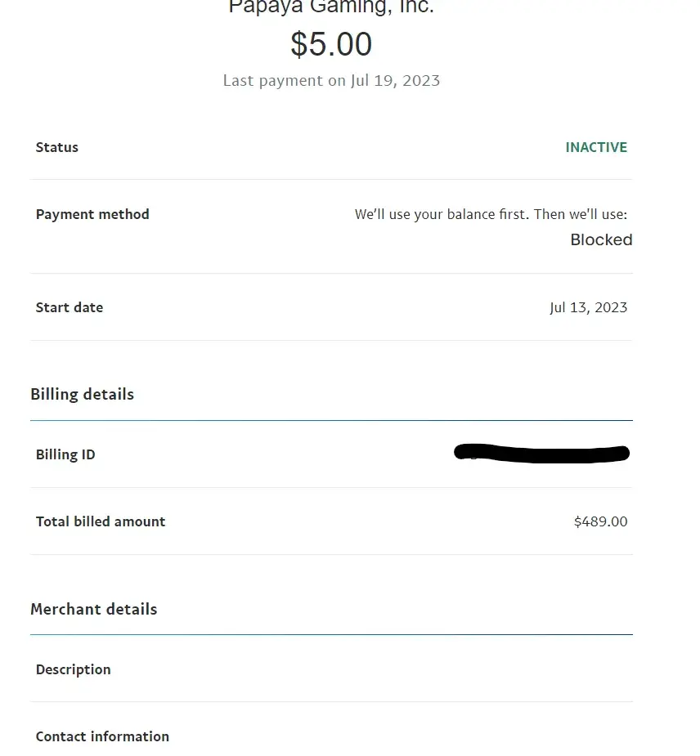
Task: Click the green INACTIVE status text
Action: click(596, 148)
